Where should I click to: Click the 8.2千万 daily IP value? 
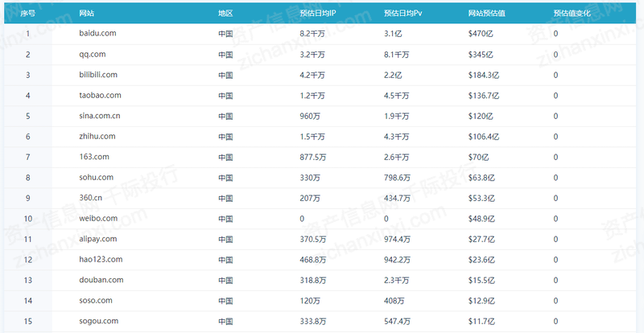point(312,34)
